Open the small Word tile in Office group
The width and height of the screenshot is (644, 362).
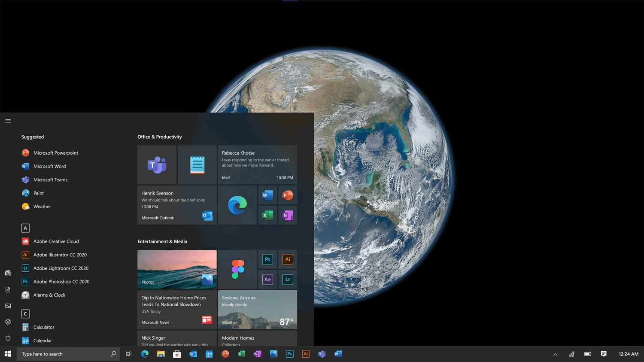[267, 195]
